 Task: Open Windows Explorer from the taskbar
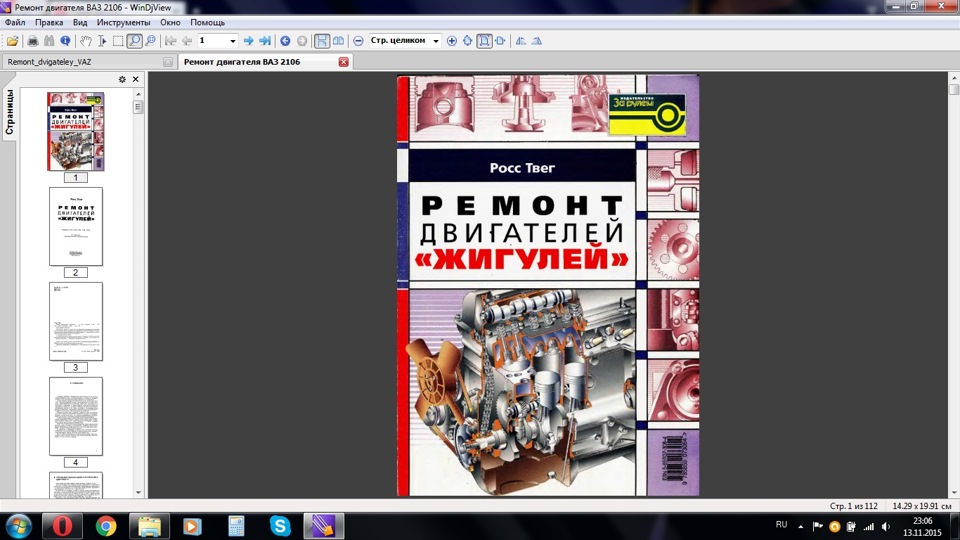tap(149, 526)
